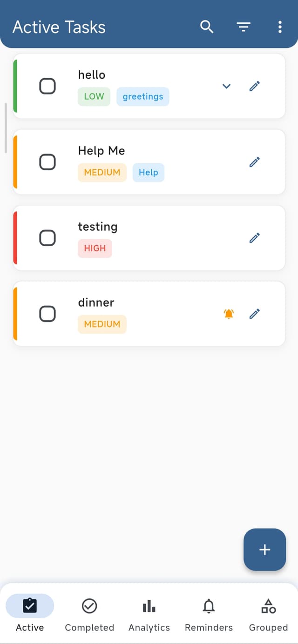Open the filter list icon
This screenshot has height=644, width=298.
[x=244, y=27]
